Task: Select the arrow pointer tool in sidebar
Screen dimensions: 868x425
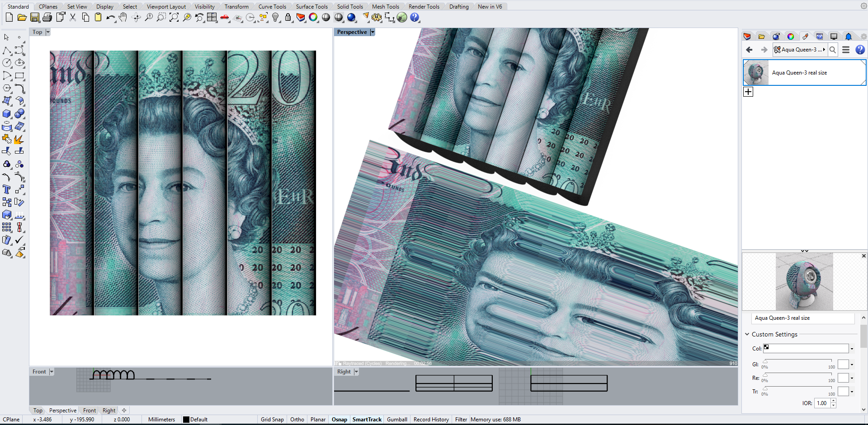Action: 7,37
